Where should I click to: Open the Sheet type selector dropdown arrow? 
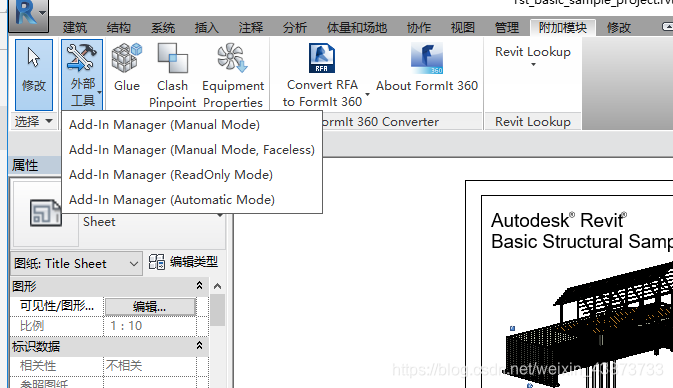tap(220, 215)
